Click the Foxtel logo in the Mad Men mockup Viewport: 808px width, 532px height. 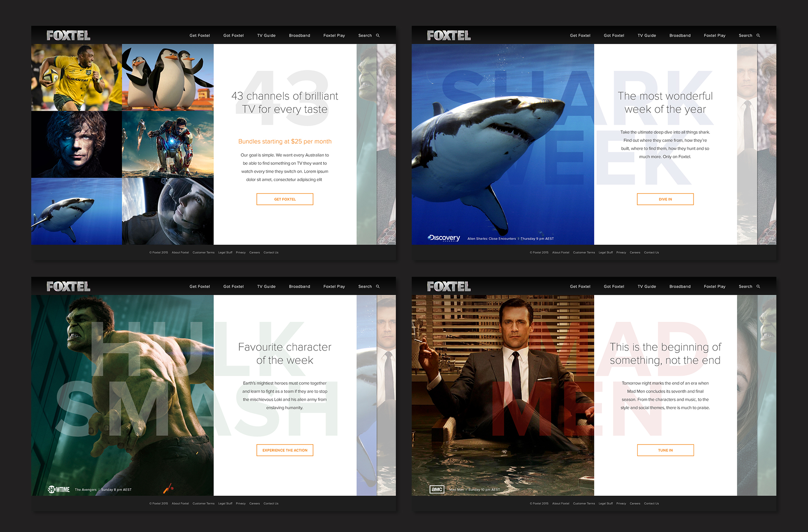pyautogui.click(x=449, y=286)
